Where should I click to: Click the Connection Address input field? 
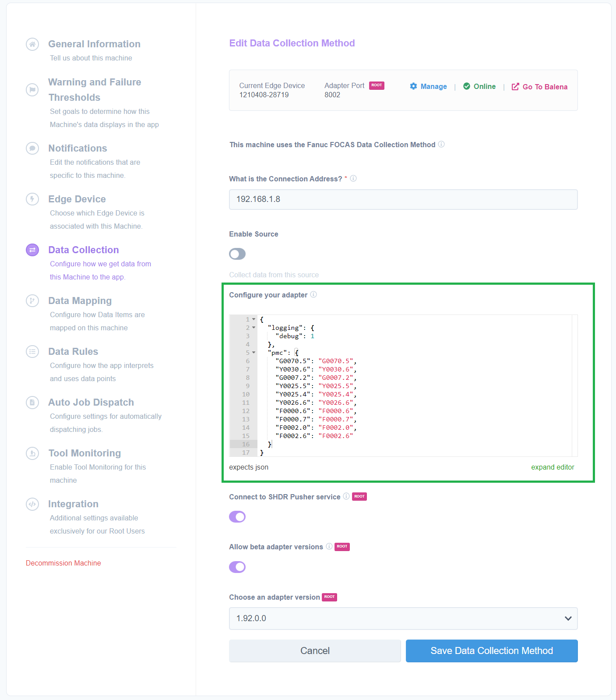click(x=403, y=199)
